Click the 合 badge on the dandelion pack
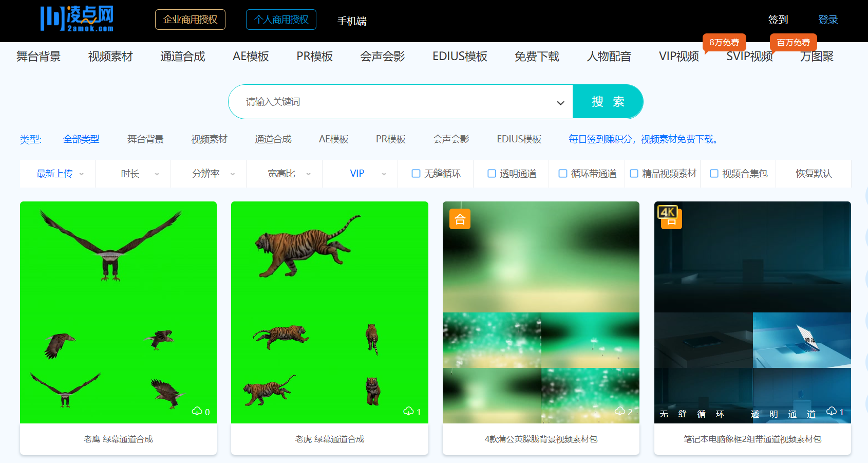This screenshot has height=463, width=868. point(460,218)
